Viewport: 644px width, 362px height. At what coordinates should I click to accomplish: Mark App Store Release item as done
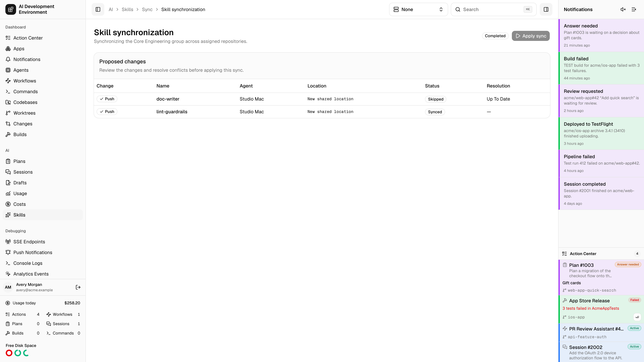click(x=637, y=317)
